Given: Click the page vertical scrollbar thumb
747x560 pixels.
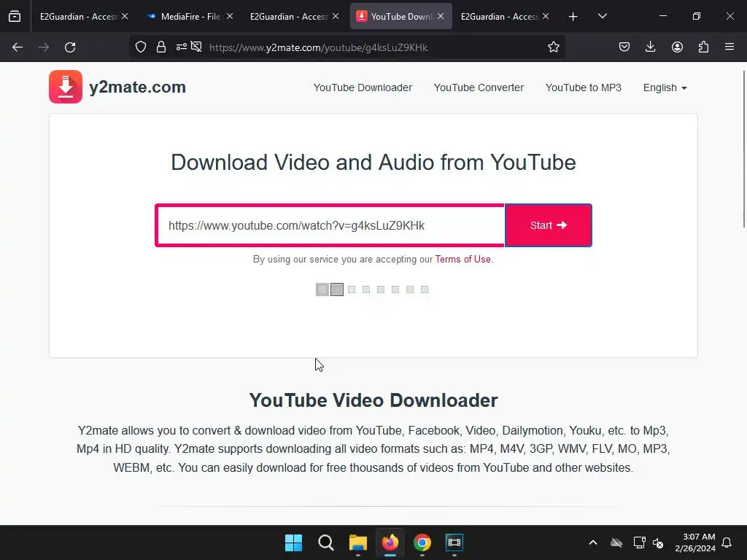Looking at the screenshot, I should tap(744, 149).
